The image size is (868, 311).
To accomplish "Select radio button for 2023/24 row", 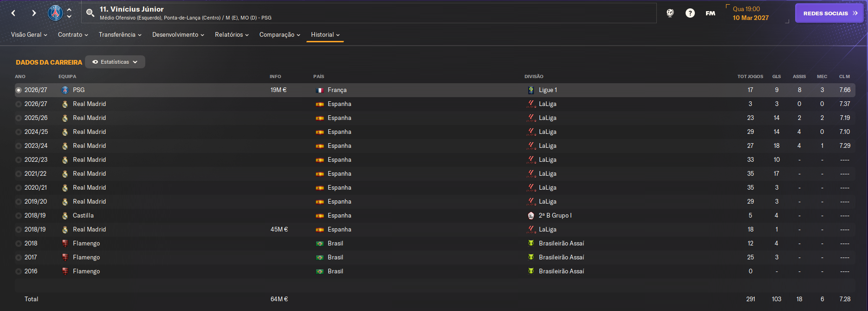I will (x=19, y=146).
